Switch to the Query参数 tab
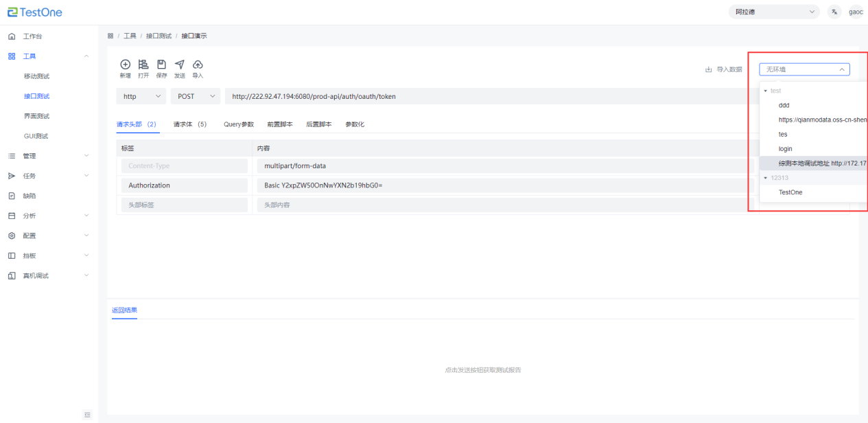Image resolution: width=868 pixels, height=423 pixels. click(x=239, y=124)
